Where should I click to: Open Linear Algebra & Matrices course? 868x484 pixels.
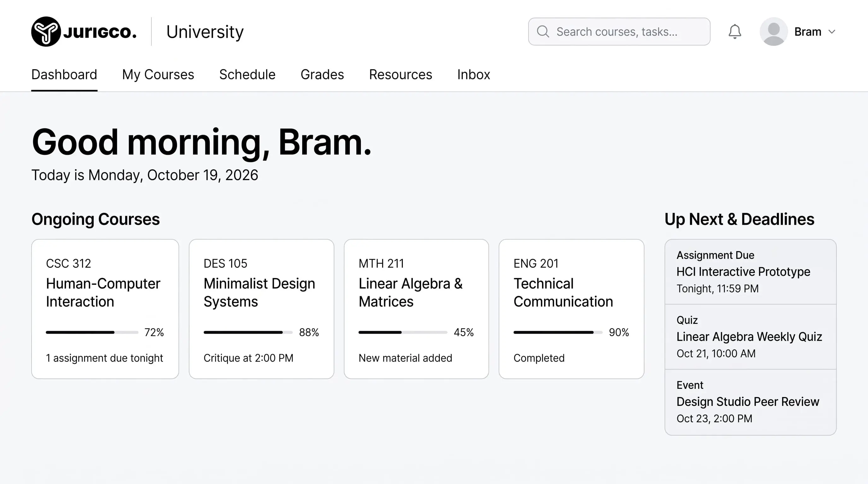(416, 309)
